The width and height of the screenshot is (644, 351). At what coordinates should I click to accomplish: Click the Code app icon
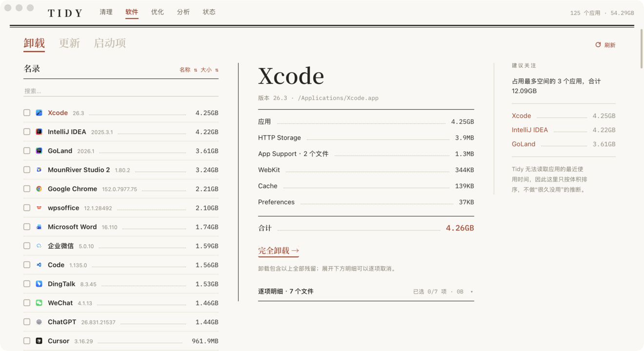39,265
